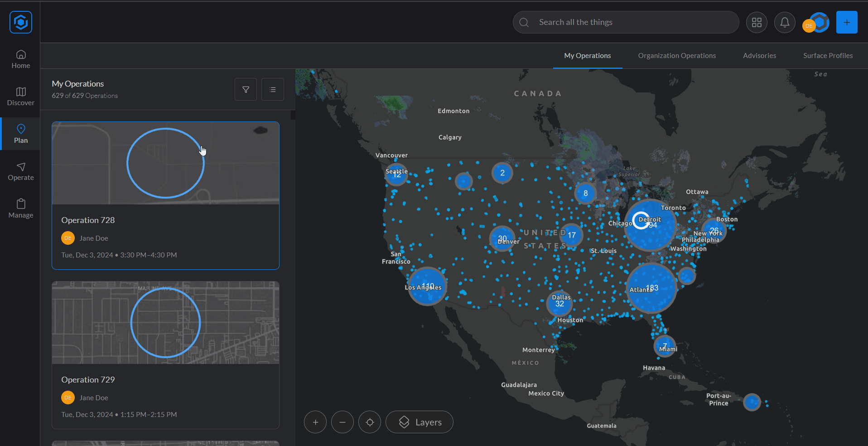Open the Layers map overlay selector
868x446 pixels.
point(419,422)
